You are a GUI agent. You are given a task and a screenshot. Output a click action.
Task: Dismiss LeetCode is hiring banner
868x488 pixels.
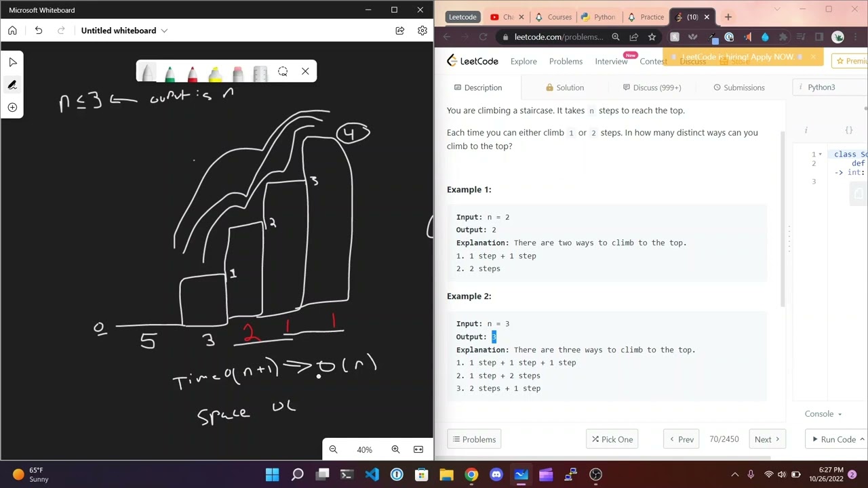(813, 57)
